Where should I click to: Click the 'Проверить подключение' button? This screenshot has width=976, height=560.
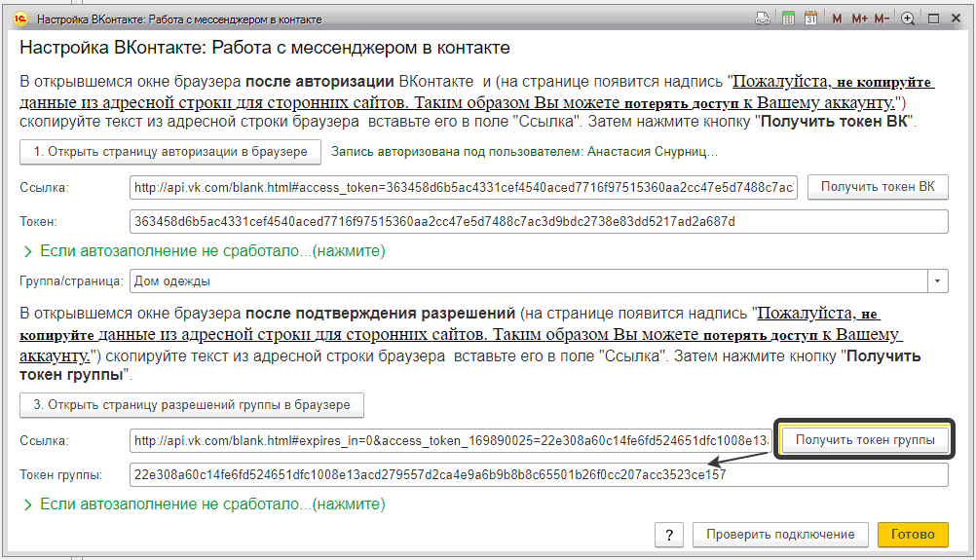point(780,535)
